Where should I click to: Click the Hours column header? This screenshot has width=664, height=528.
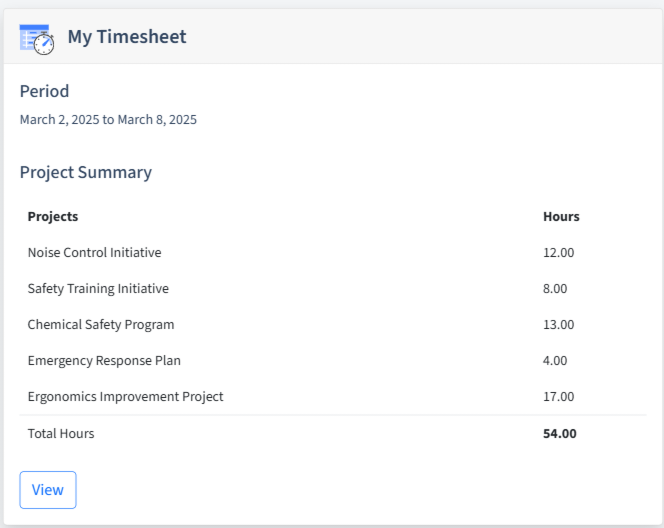[x=561, y=216]
